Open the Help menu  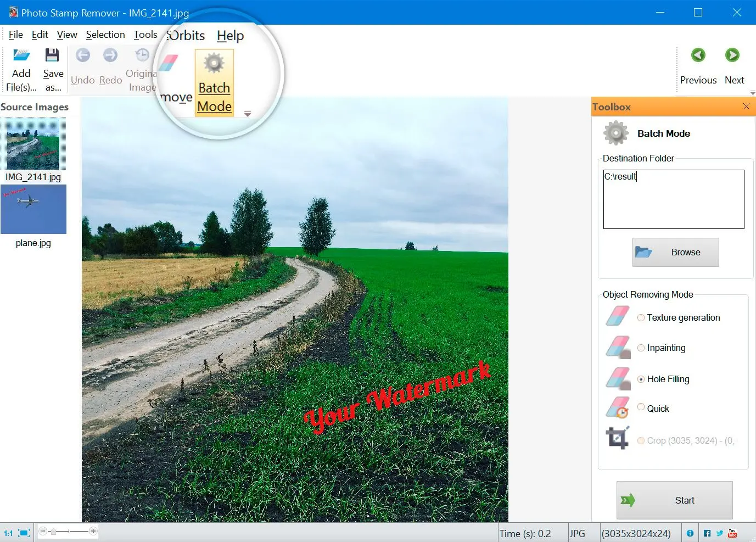click(230, 36)
